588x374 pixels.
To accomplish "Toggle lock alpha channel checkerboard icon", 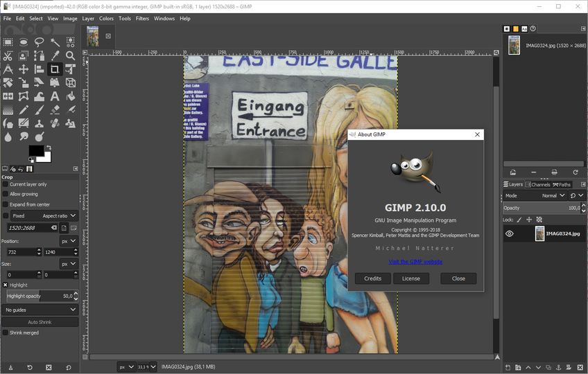I will (x=539, y=220).
